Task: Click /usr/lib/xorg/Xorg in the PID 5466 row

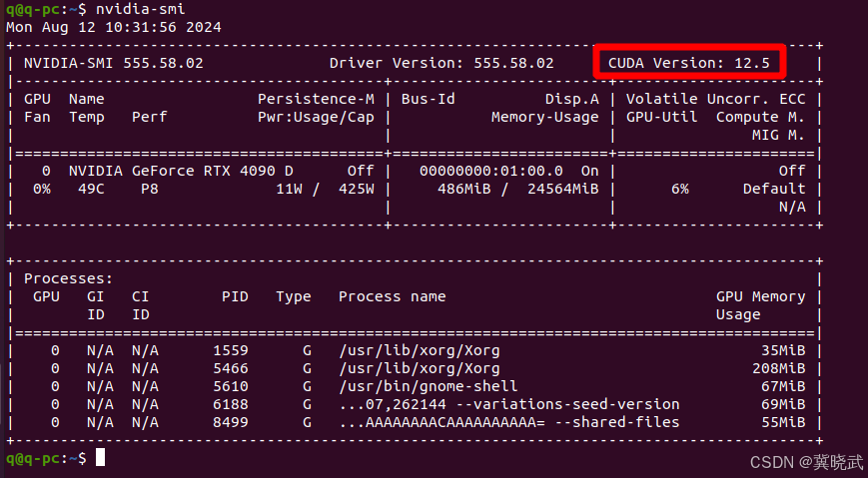Action: point(420,369)
